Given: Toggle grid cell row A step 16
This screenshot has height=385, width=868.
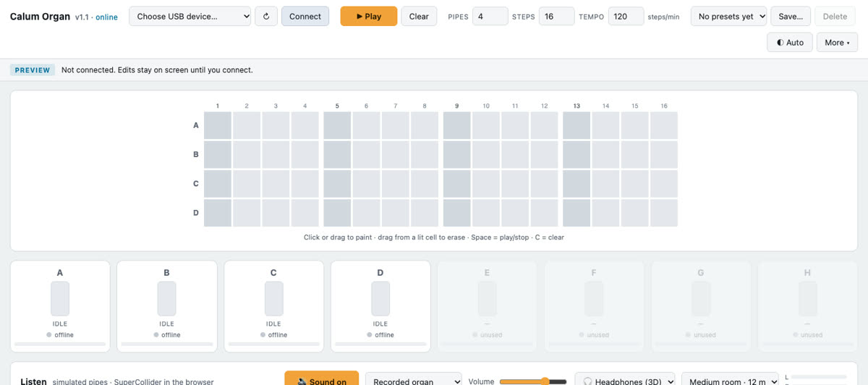Looking at the screenshot, I should click(x=664, y=125).
